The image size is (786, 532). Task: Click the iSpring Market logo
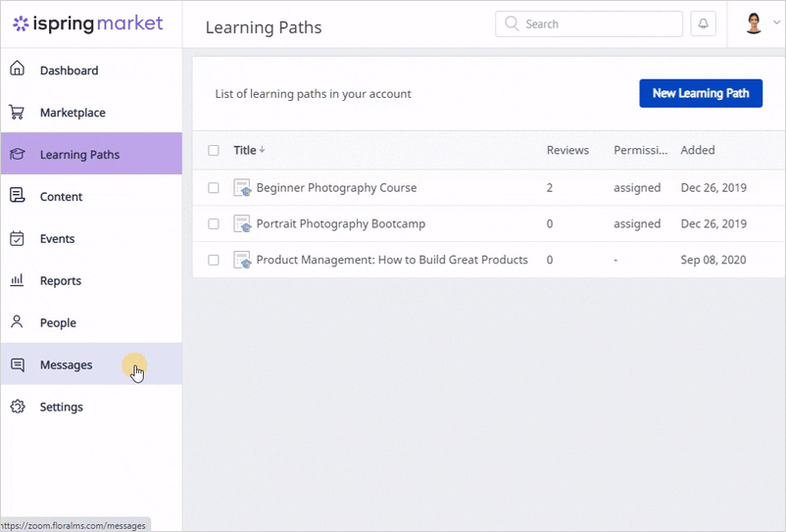click(88, 24)
